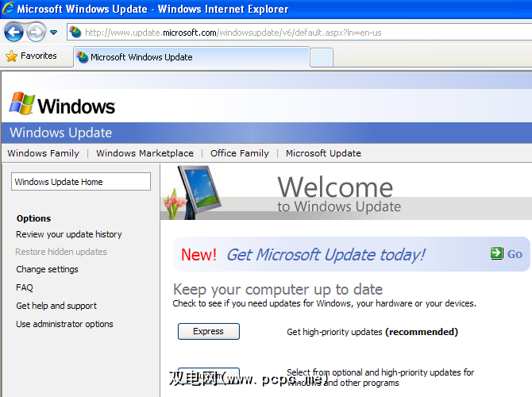532x397 pixels.
Task: Click the Express button
Action: (209, 332)
